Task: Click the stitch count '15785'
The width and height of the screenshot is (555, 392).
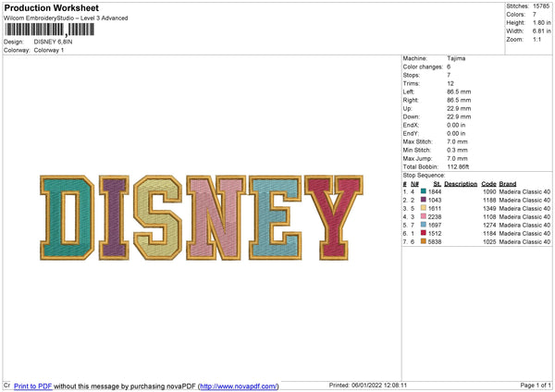Action: pyautogui.click(x=541, y=6)
